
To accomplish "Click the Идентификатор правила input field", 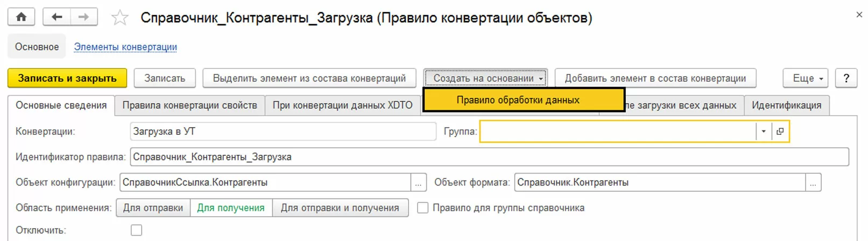I will click(489, 157).
